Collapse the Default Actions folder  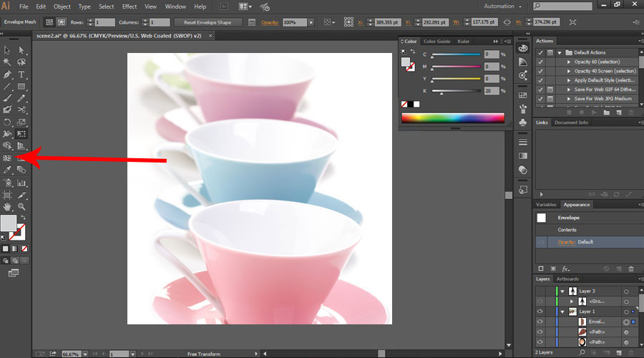(559, 52)
